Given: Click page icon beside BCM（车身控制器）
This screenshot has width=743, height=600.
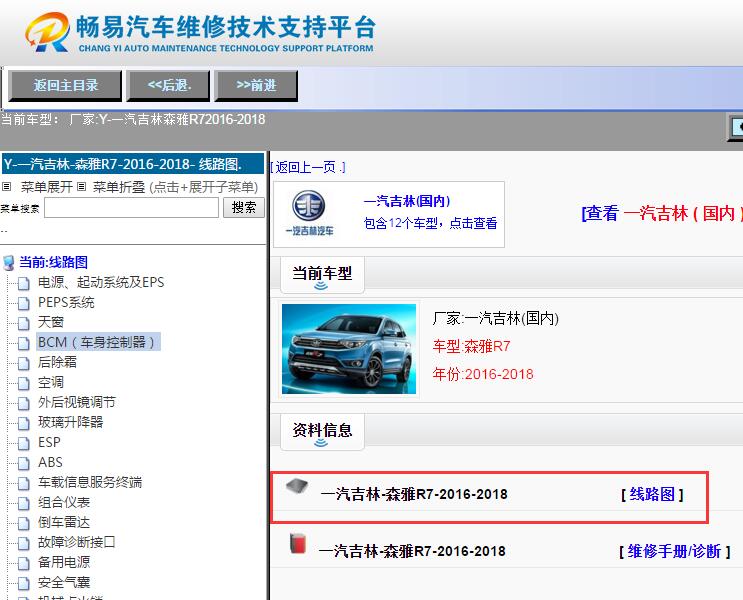Looking at the screenshot, I should [24, 343].
